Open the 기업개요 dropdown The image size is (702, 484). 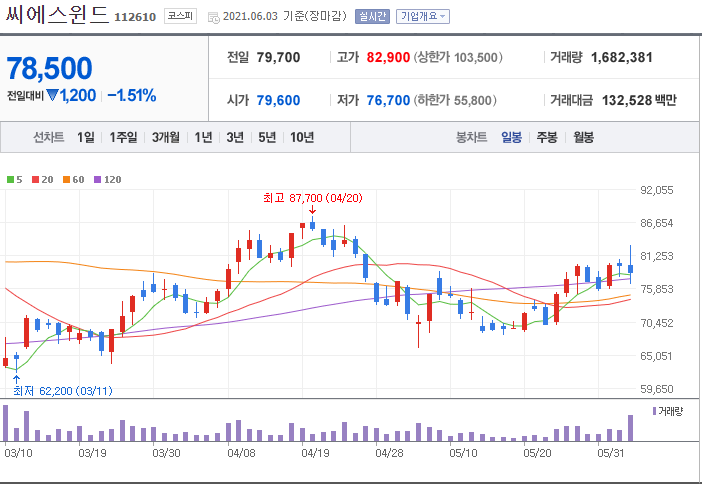click(423, 17)
